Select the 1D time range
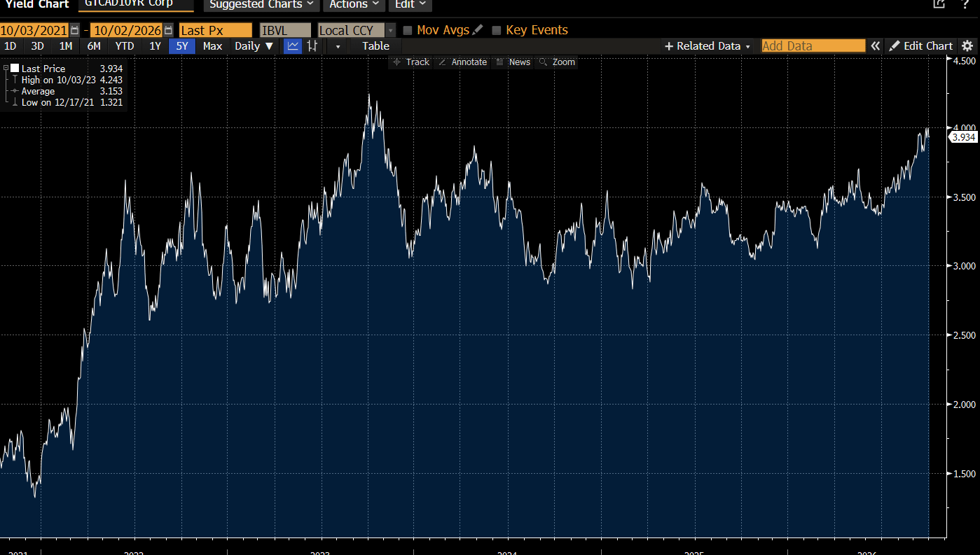The image size is (980, 555). point(11,46)
